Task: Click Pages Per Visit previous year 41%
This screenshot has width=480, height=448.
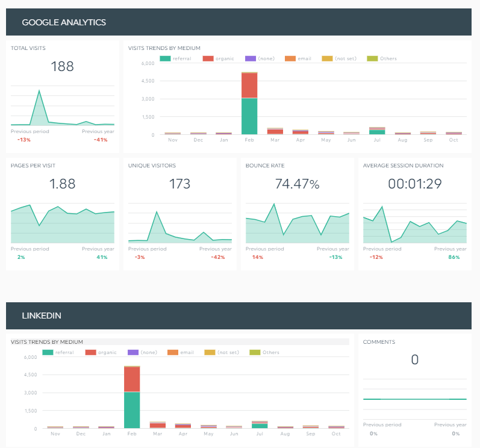Action: tap(102, 257)
